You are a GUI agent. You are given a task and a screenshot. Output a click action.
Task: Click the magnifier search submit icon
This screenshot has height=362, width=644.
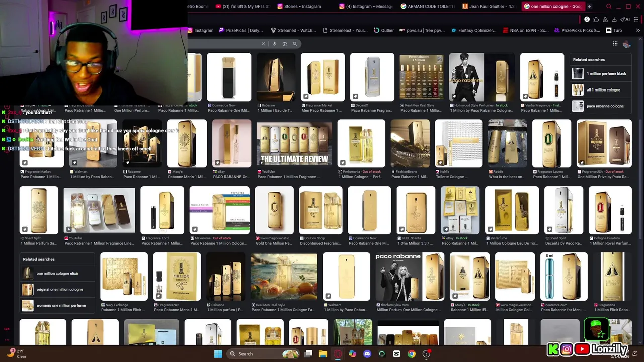295,44
